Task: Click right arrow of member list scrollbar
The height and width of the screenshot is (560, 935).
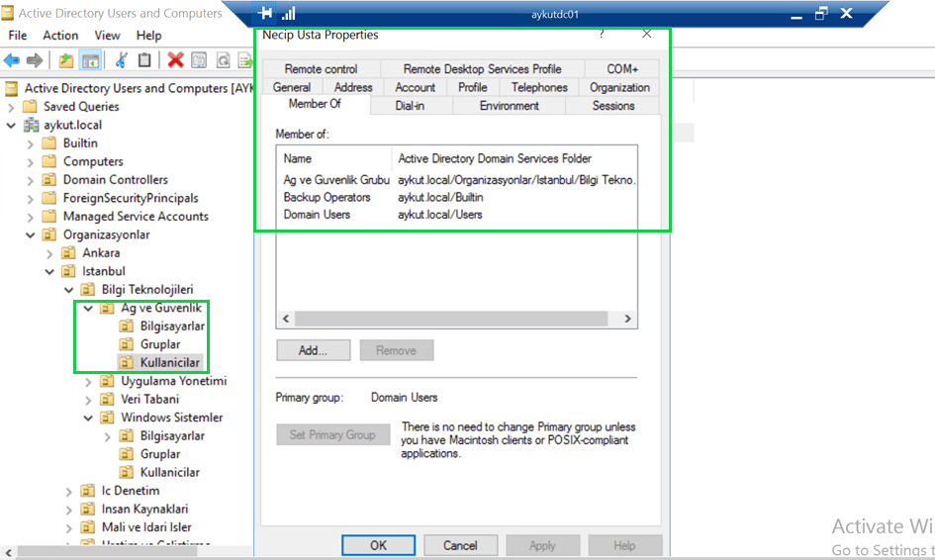Action: coord(626,320)
